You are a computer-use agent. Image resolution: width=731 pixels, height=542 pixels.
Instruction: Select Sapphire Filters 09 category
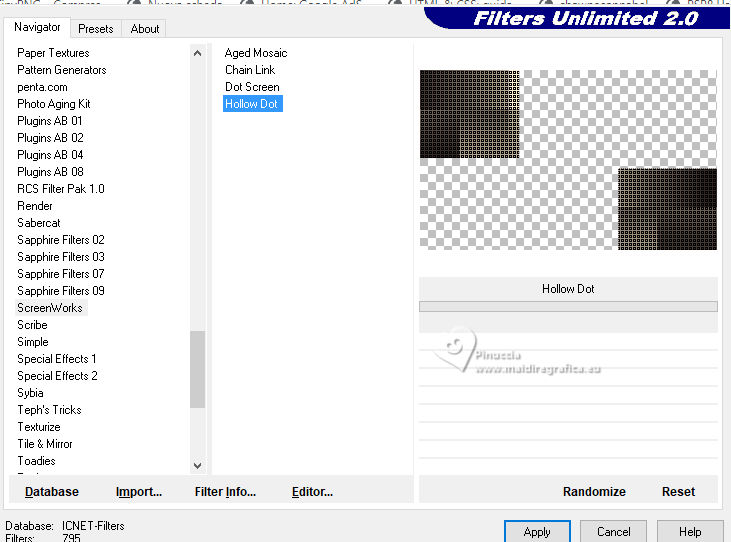[x=61, y=291]
